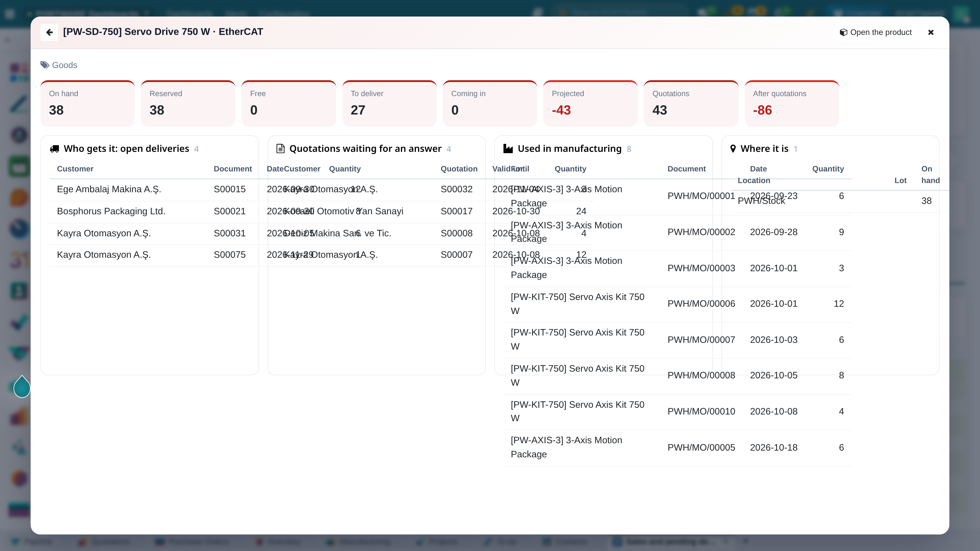The height and width of the screenshot is (551, 980).
Task: Open manufacturing order PWH/MO/00008
Action: coord(701,375)
